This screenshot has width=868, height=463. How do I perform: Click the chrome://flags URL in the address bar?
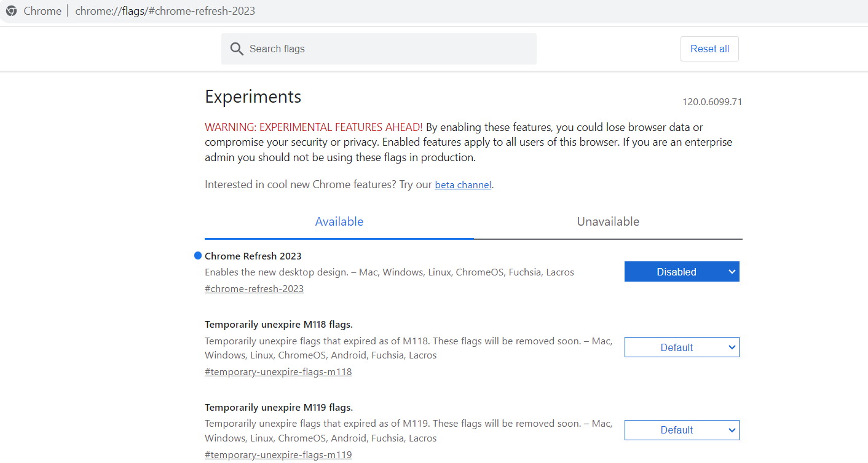[165, 11]
